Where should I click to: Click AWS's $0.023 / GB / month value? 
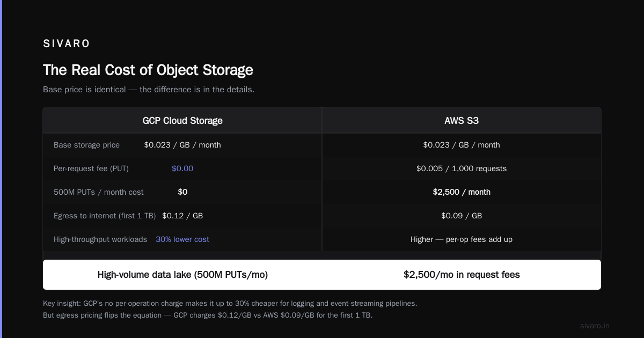pyautogui.click(x=462, y=145)
